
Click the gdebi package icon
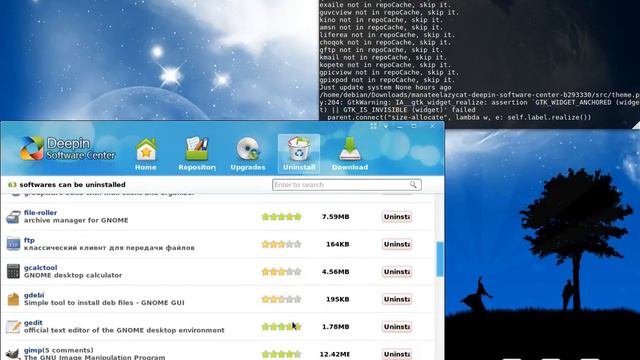pyautogui.click(x=13, y=299)
